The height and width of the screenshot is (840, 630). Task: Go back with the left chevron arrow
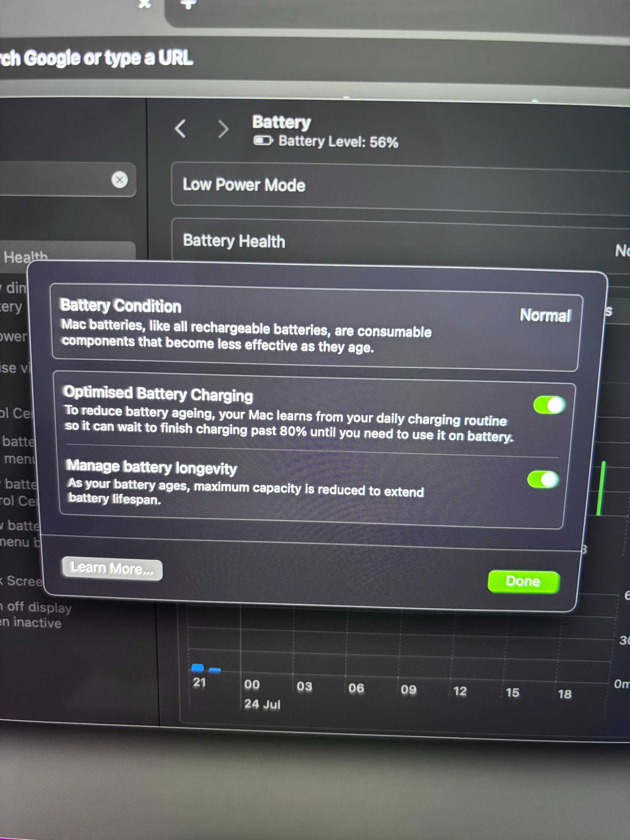[180, 129]
